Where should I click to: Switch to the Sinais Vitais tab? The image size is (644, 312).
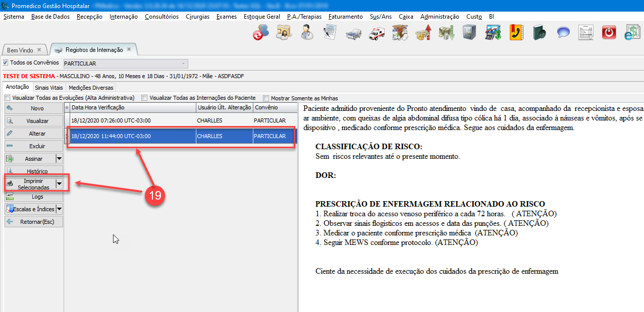[x=49, y=88]
